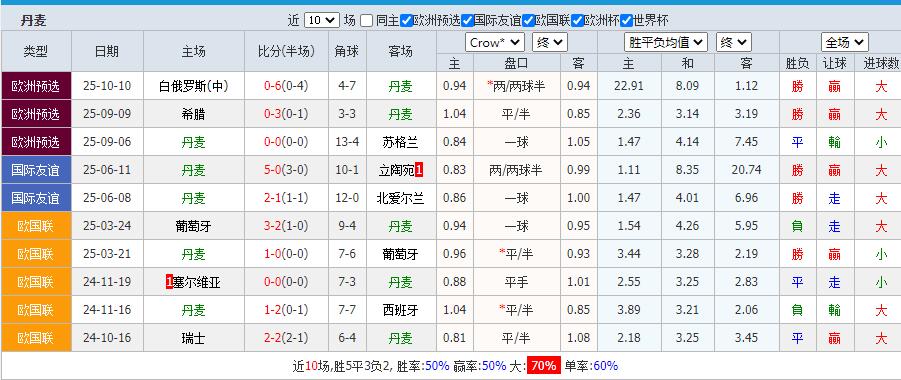Image resolution: width=901 pixels, height=380 pixels.
Task: Click the score 3-2(1-0)
Action: click(286, 226)
